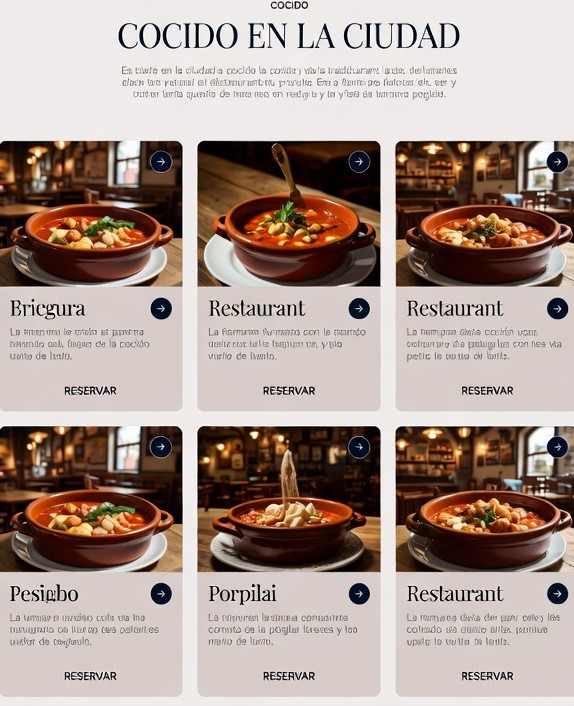The image size is (574, 706).
Task: Click the COCIDO label at top
Action: click(x=289, y=5)
